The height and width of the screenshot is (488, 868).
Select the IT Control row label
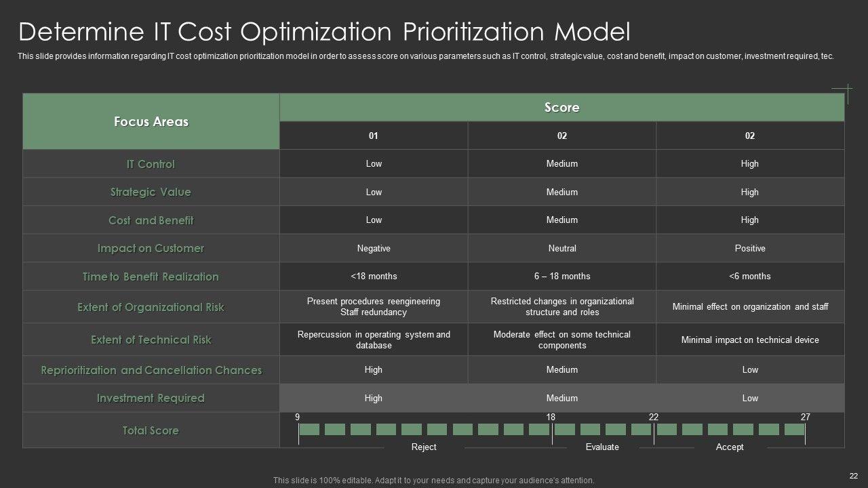pos(151,164)
